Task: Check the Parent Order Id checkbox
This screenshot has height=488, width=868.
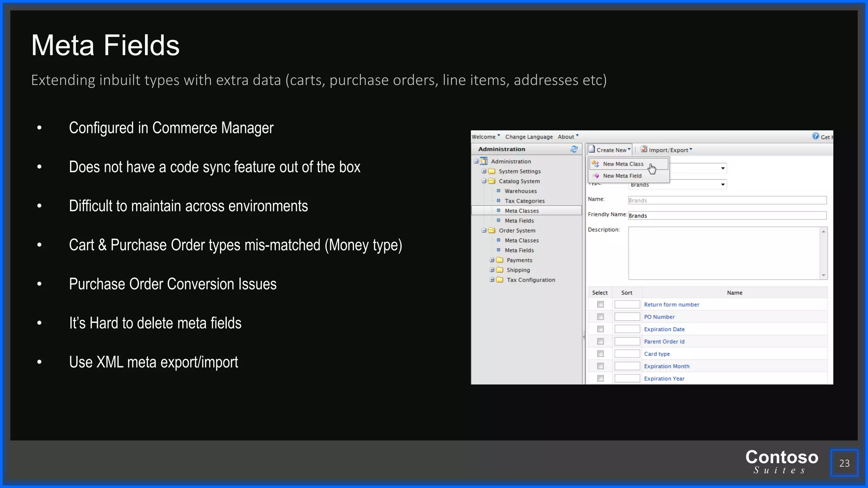Action: click(x=600, y=341)
